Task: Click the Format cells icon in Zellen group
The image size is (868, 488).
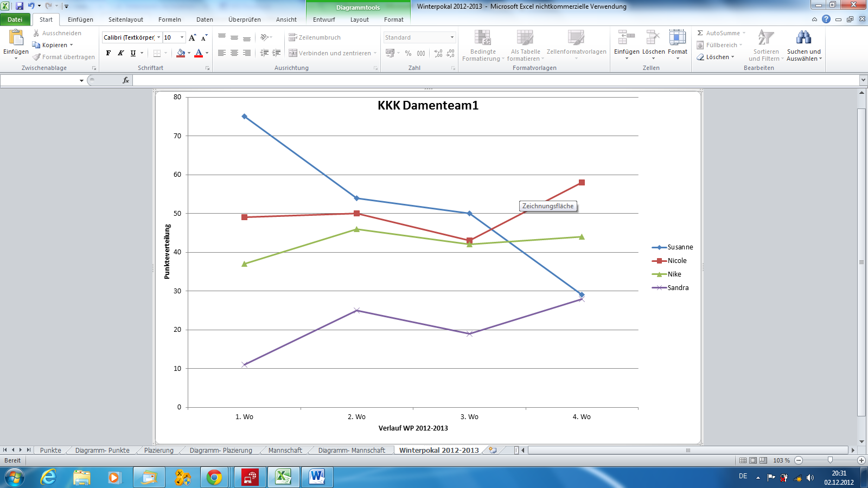Action: 677,37
